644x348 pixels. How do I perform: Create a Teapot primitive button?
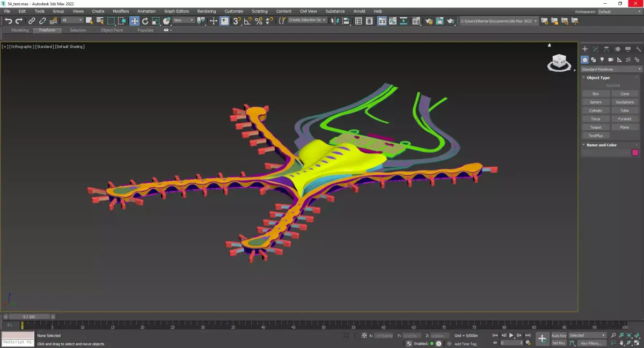(x=596, y=127)
